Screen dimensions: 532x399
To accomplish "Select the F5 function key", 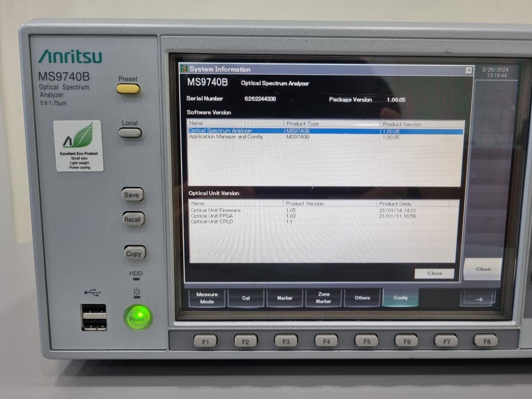I will (366, 341).
